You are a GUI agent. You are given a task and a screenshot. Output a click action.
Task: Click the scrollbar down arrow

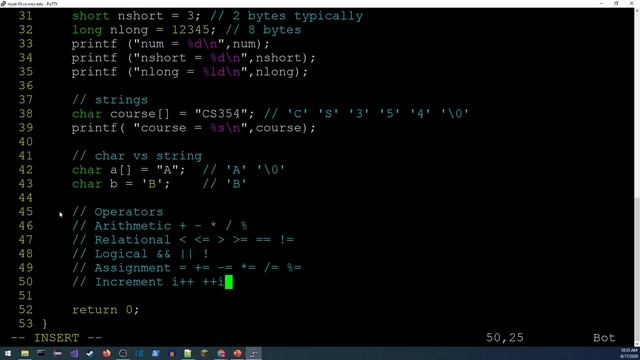click(637, 344)
